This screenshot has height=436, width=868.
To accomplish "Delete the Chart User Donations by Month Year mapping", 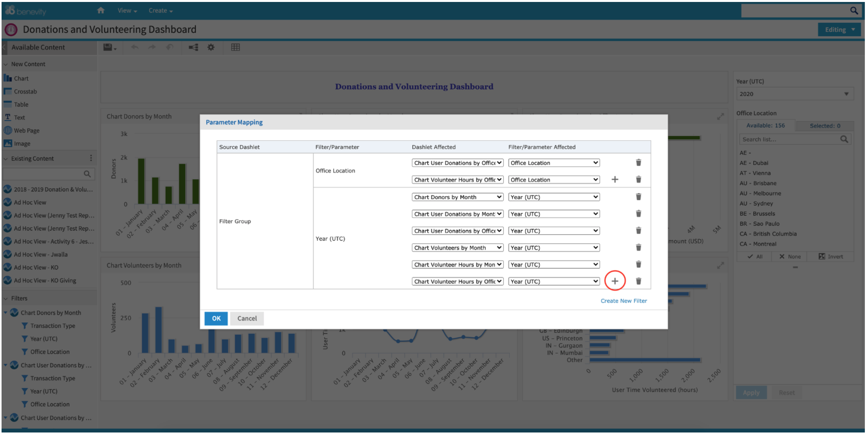I will click(x=638, y=213).
